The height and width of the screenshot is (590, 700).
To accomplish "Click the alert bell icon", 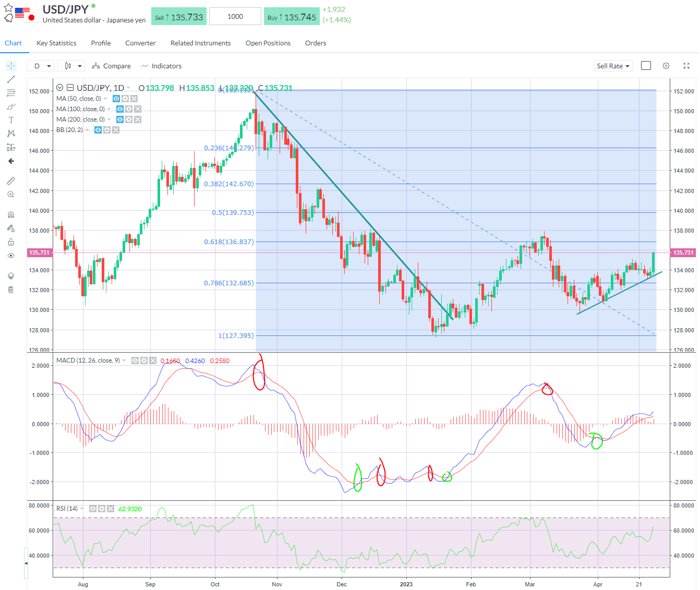I will [8, 18].
